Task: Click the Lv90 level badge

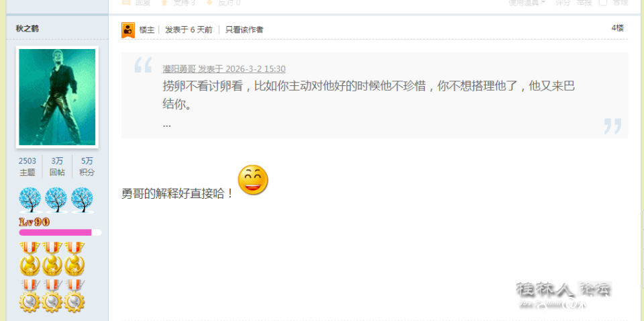Action: pyautogui.click(x=34, y=222)
